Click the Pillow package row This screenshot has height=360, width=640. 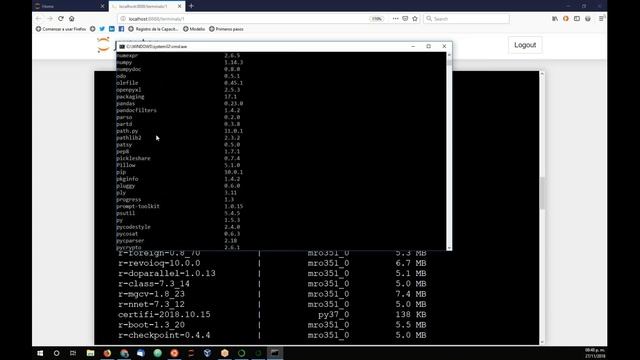pyautogui.click(x=178, y=165)
